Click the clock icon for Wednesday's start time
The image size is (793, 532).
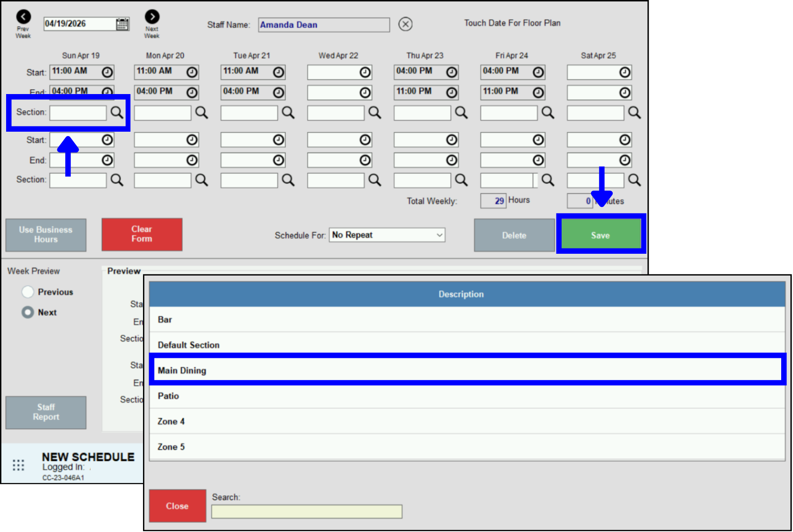(366, 72)
